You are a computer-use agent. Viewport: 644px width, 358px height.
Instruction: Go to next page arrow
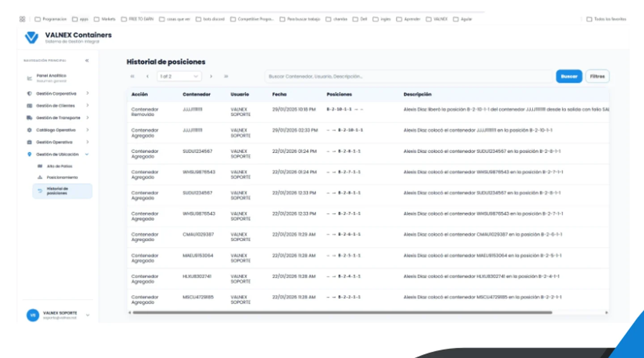pos(211,77)
